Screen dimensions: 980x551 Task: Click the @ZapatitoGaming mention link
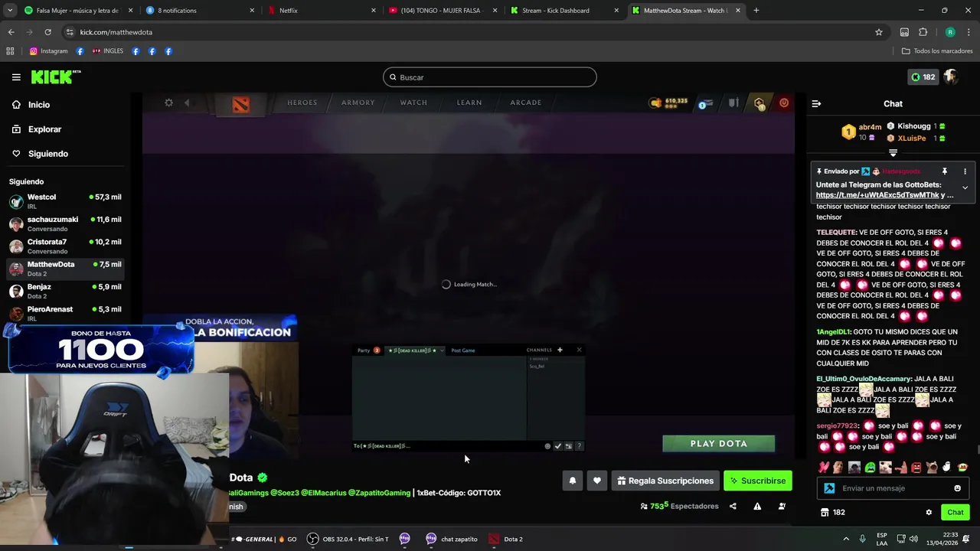coord(379,493)
